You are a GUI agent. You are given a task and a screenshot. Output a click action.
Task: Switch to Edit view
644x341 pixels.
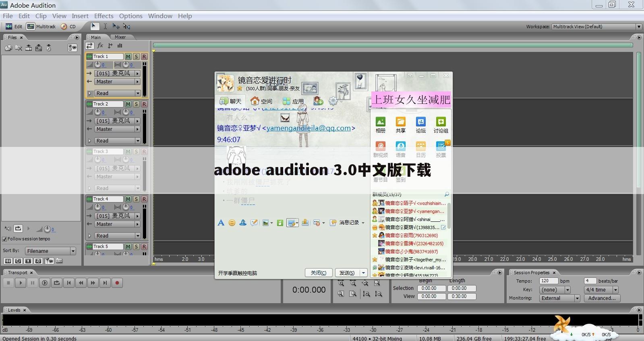coord(14,26)
